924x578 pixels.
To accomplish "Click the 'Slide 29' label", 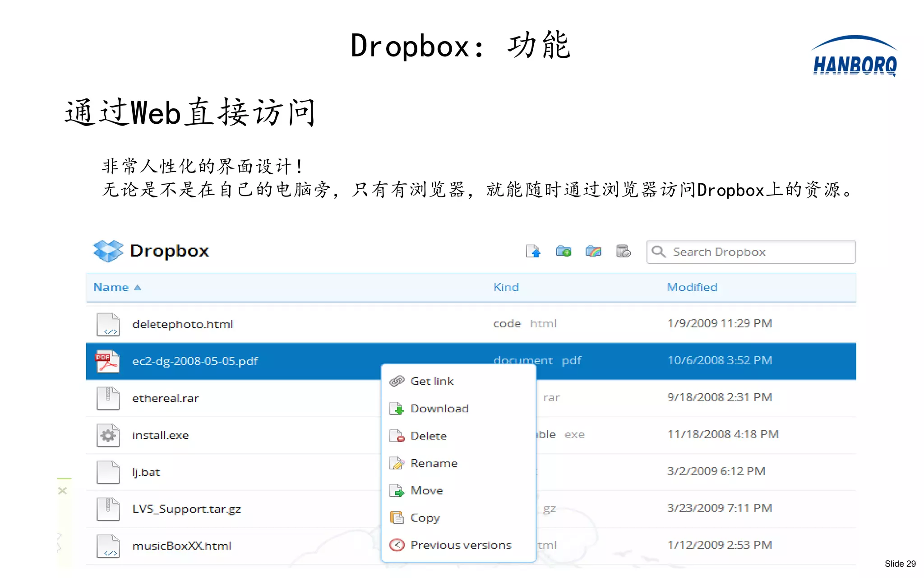I will pos(900,564).
